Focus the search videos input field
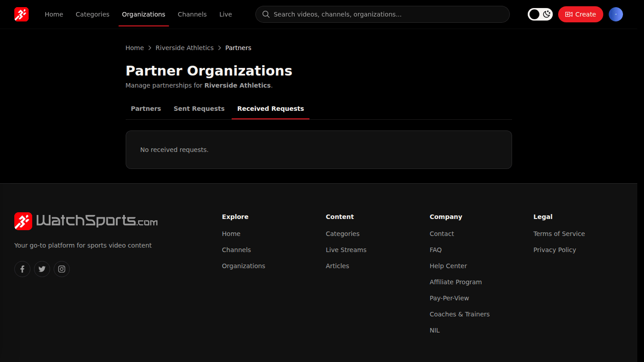Viewport: 644px width, 362px height. [382, 14]
